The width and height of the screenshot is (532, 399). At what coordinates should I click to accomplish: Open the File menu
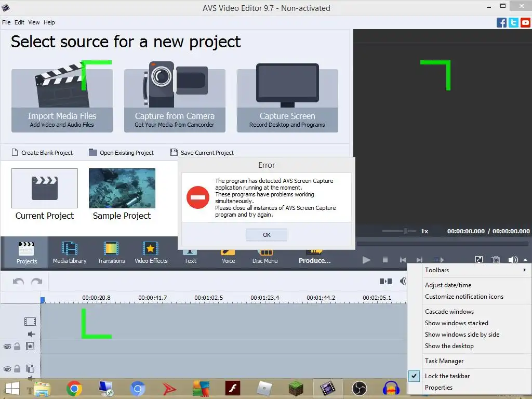[x=6, y=22]
